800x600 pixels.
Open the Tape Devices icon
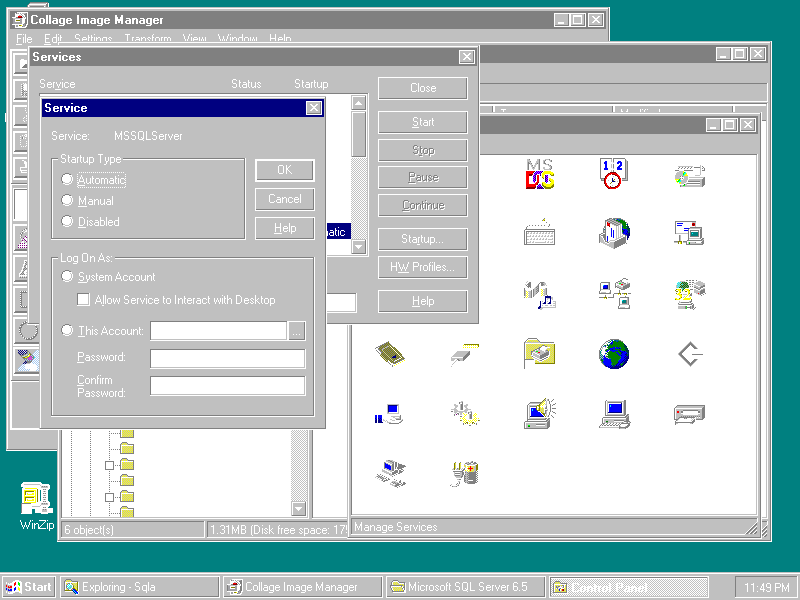(690, 416)
